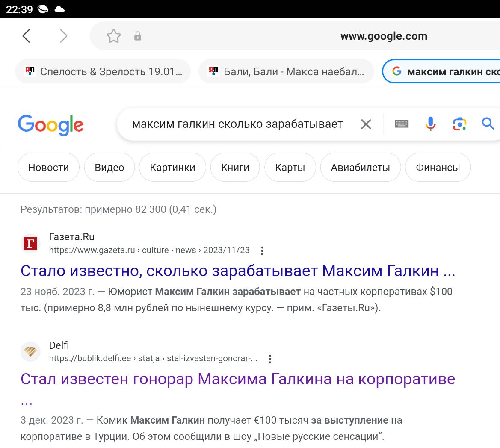Edit the 'максим галкин сколько зарабатывает' search field
Screen dimensions: 500x448
tap(237, 124)
